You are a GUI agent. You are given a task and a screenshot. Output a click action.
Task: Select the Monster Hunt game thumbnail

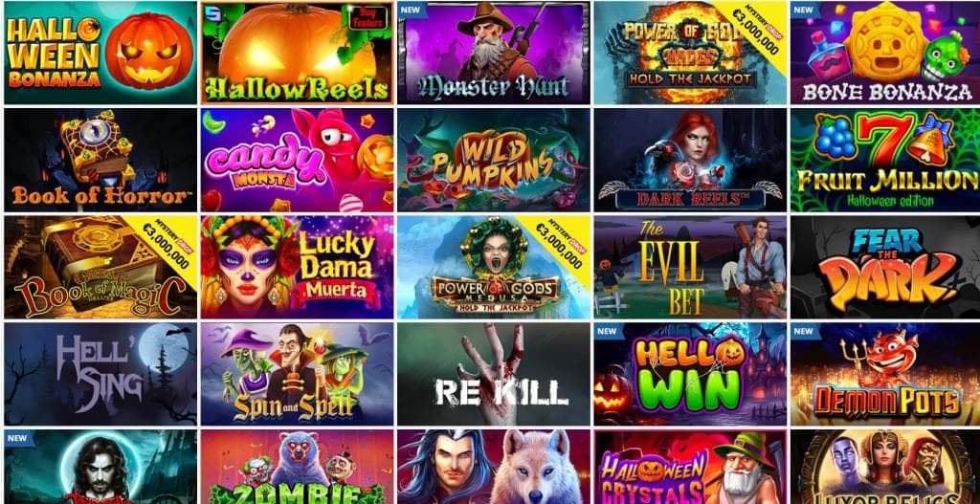(x=493, y=53)
